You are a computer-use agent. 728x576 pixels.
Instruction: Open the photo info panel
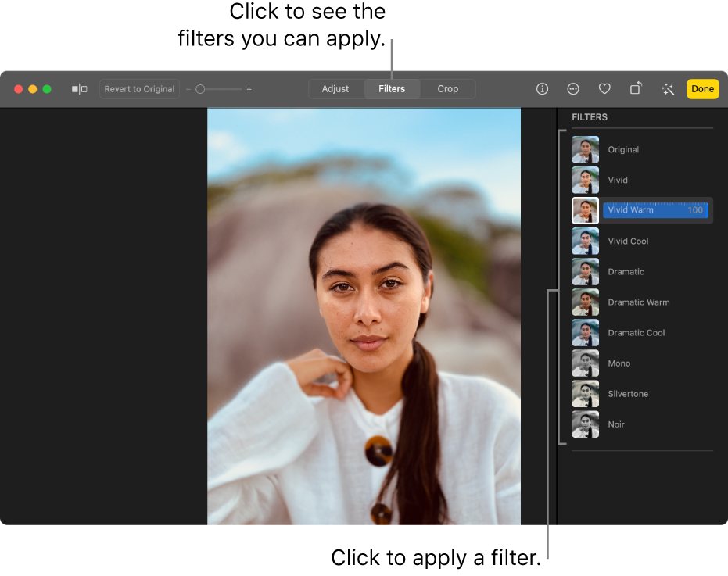[x=542, y=88]
